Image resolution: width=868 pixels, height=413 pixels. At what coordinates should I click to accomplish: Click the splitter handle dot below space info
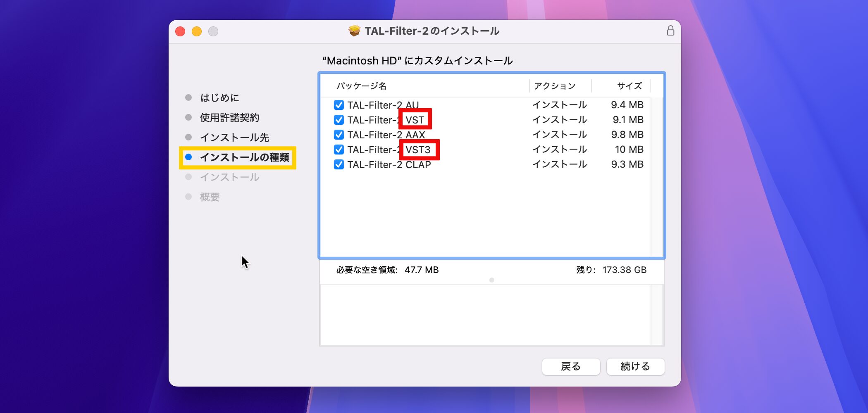tap(491, 280)
